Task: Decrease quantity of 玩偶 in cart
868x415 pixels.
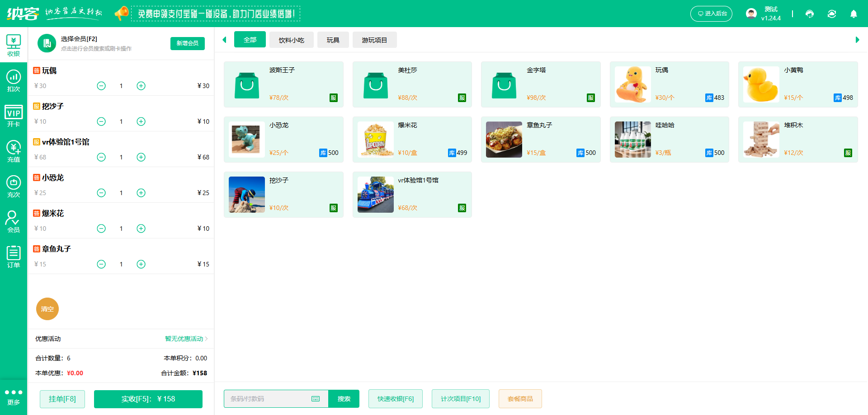Action: [x=101, y=86]
